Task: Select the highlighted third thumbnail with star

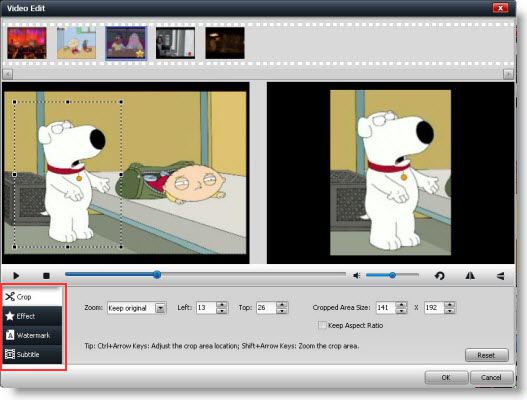Action: (x=126, y=43)
